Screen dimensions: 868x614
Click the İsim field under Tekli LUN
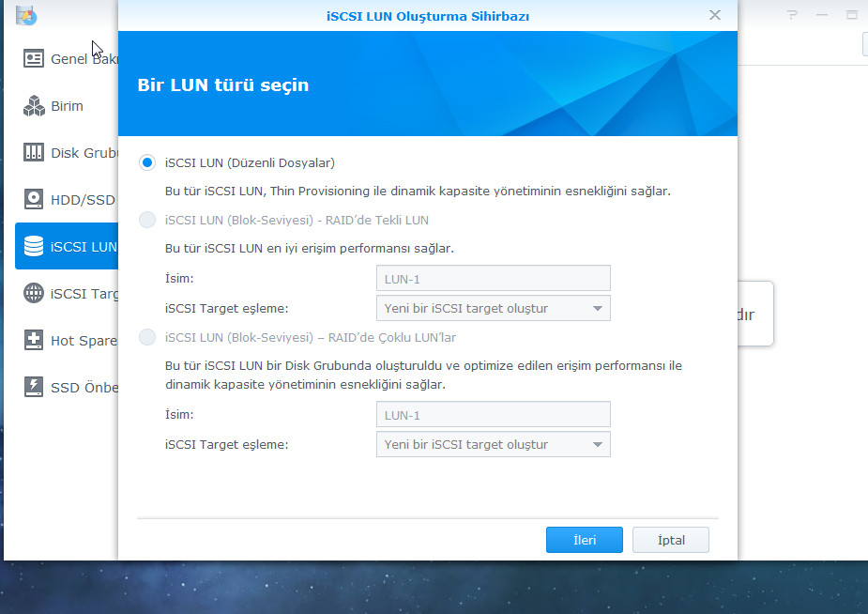493,278
